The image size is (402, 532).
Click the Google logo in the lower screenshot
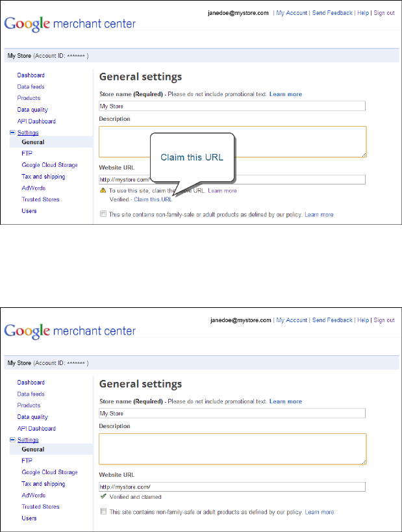(x=27, y=331)
